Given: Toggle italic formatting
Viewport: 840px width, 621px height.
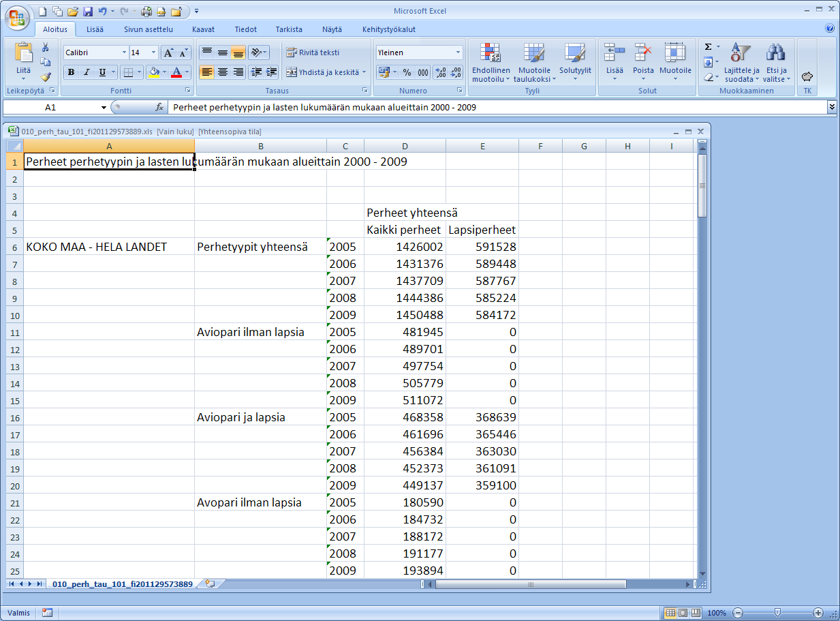Looking at the screenshot, I should click(x=87, y=72).
